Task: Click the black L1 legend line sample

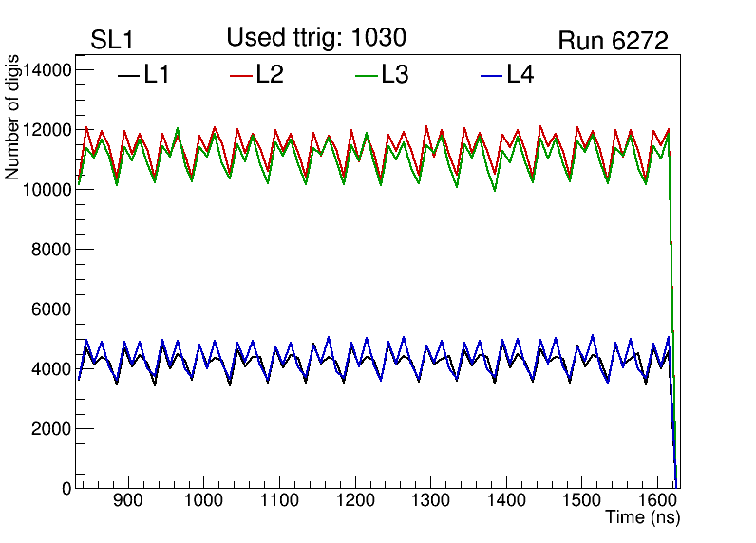Action: click(128, 75)
